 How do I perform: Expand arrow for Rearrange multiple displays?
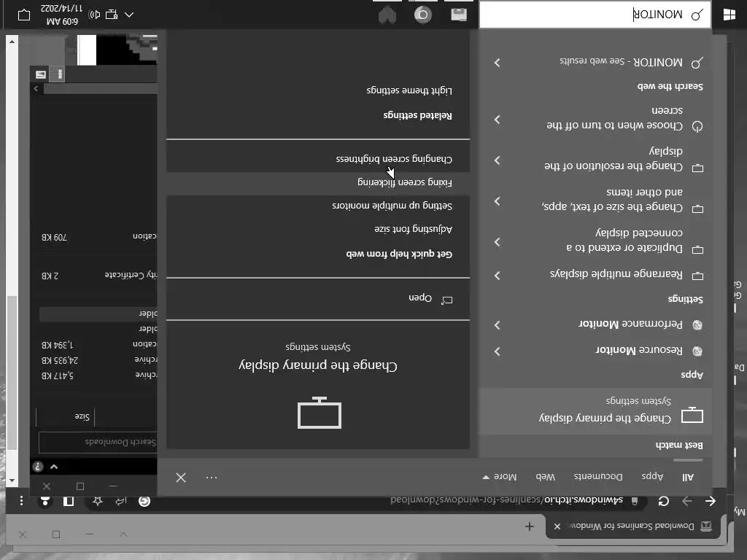point(498,275)
